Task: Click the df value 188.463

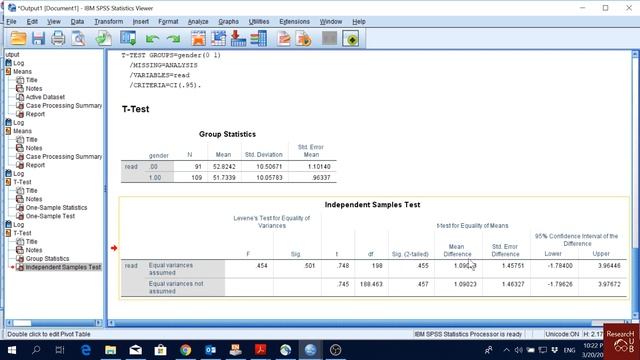Action: coord(371,284)
